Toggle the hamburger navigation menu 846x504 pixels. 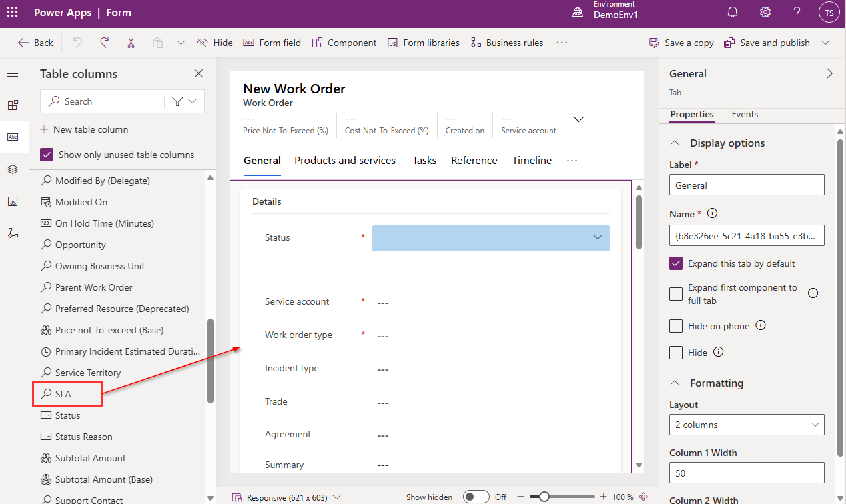(x=13, y=73)
